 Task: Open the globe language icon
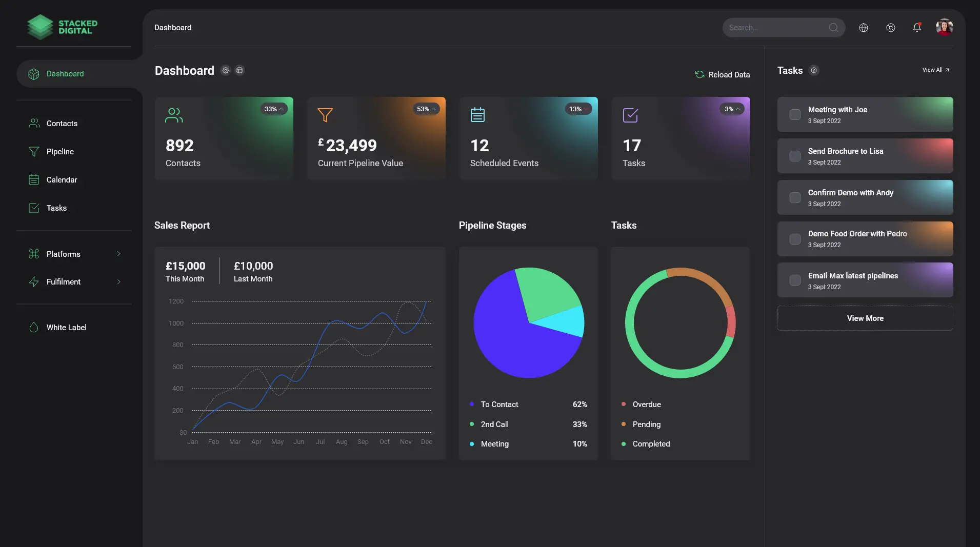(864, 28)
